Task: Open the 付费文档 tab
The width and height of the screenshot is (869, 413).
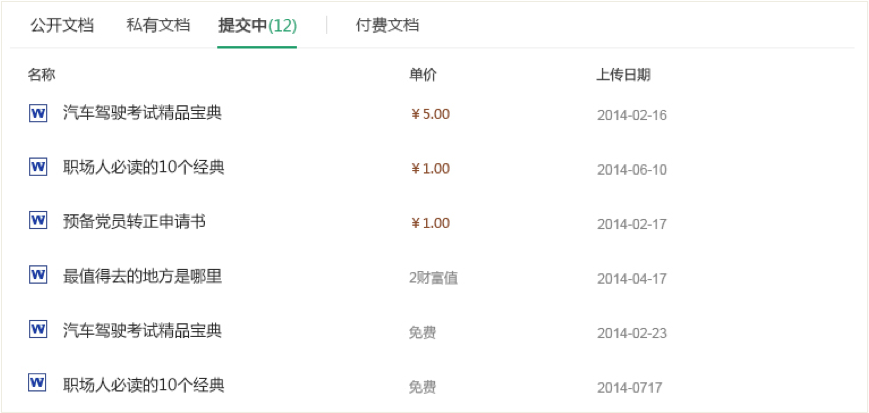Action: click(x=387, y=26)
